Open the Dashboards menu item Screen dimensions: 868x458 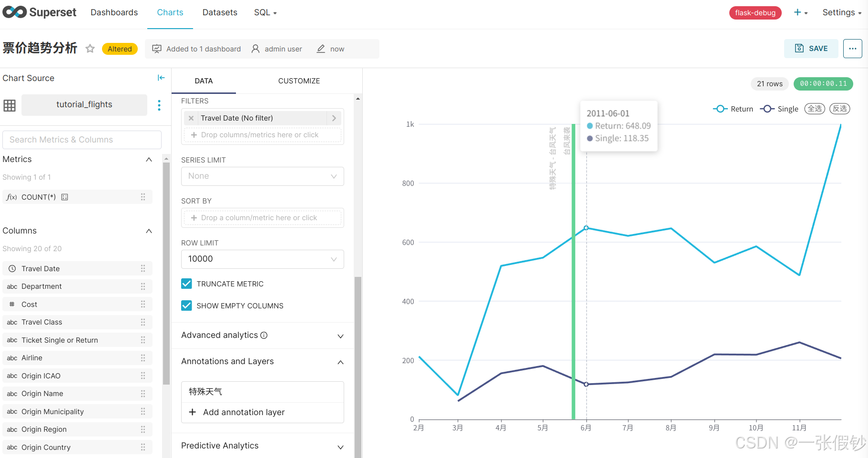114,12
